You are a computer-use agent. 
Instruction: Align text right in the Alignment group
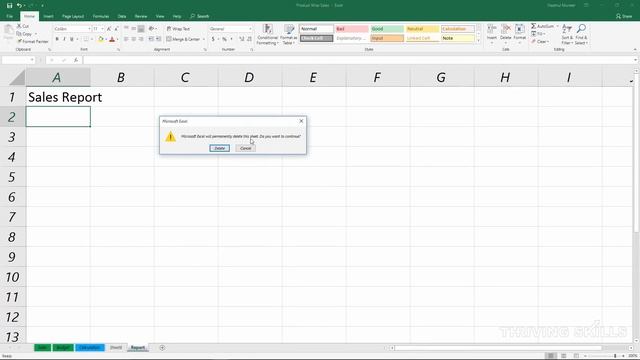tap(141, 39)
